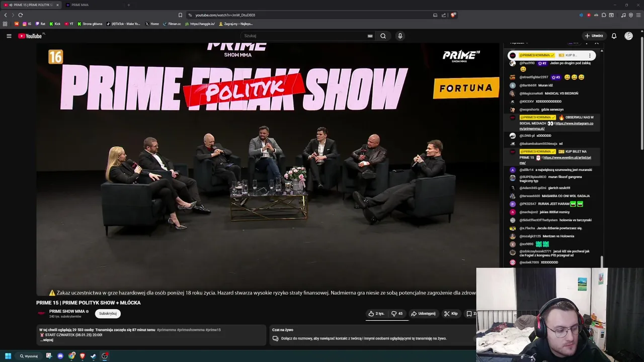
Task: Share the video via Udostępnij
Action: [x=423, y=313]
